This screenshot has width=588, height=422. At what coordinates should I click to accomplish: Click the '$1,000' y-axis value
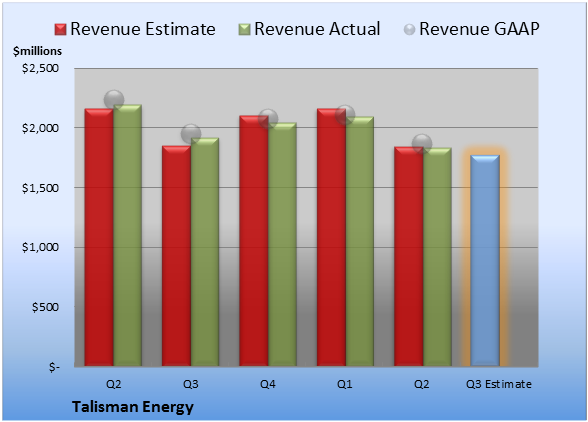point(40,248)
